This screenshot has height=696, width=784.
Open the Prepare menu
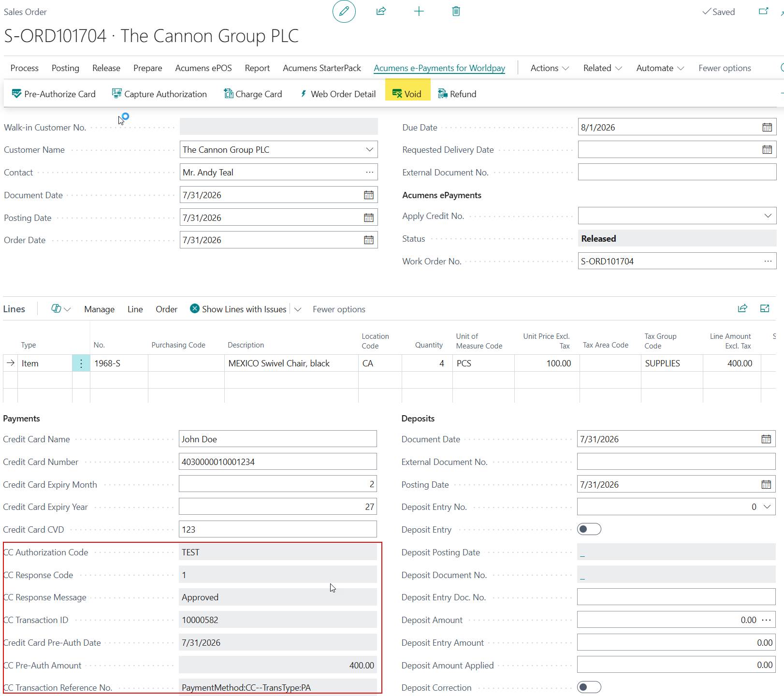click(148, 68)
